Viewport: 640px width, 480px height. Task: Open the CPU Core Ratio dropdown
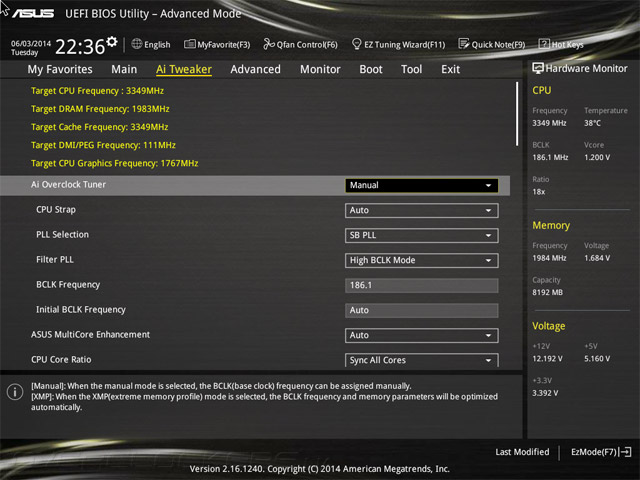[x=422, y=360]
